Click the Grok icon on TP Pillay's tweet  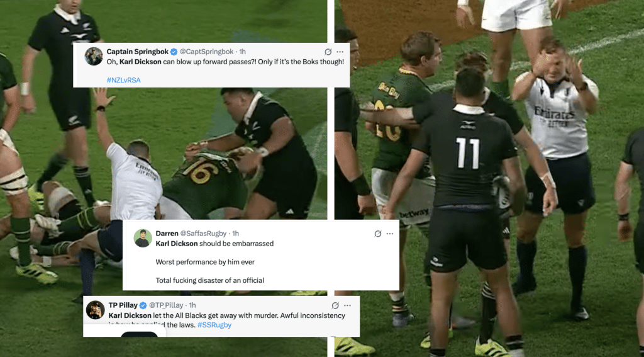(x=335, y=305)
